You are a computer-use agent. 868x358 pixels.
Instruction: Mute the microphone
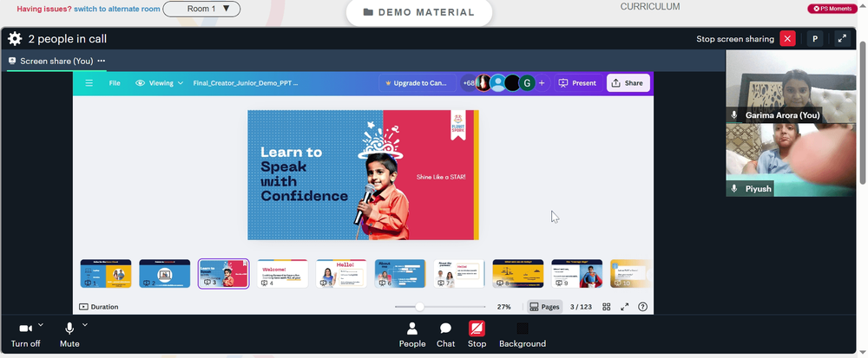[69, 335]
